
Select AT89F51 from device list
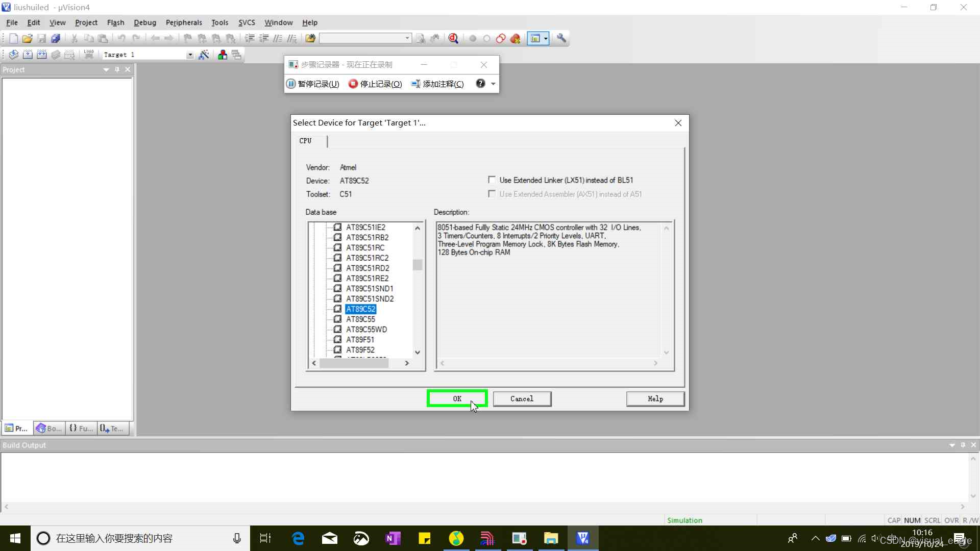(x=359, y=339)
